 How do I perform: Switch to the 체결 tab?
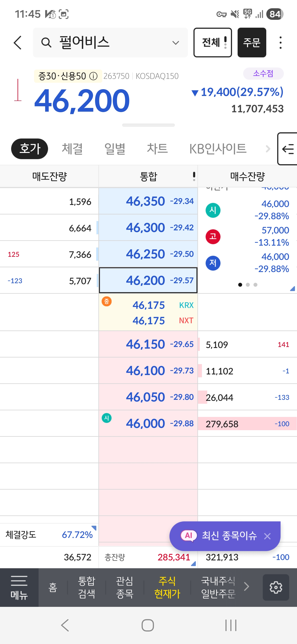tap(72, 149)
